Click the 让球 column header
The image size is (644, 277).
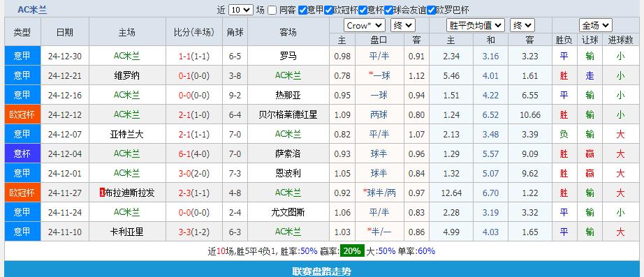pos(590,40)
